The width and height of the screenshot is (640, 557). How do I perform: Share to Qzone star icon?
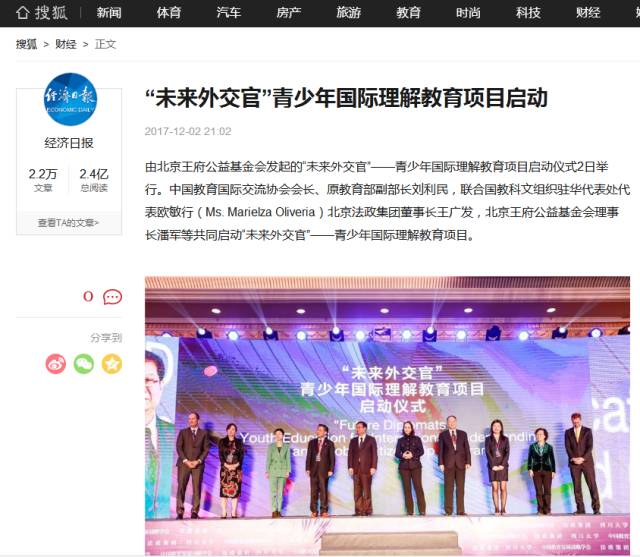click(x=112, y=364)
